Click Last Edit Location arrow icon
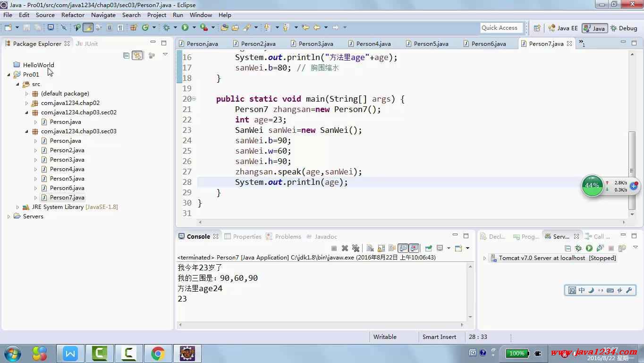 pos(305,27)
